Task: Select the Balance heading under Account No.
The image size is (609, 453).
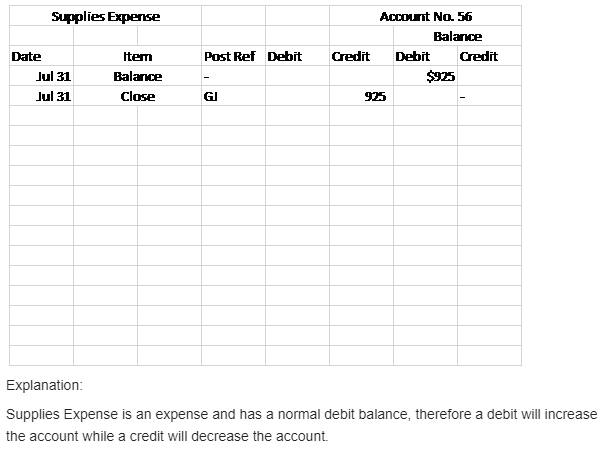Action: coord(457,36)
